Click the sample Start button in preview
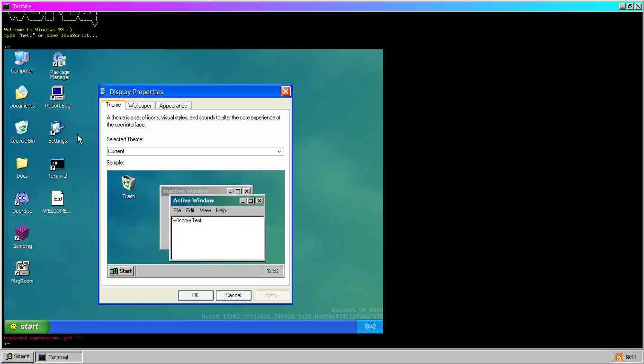The image size is (644, 364). point(121,271)
